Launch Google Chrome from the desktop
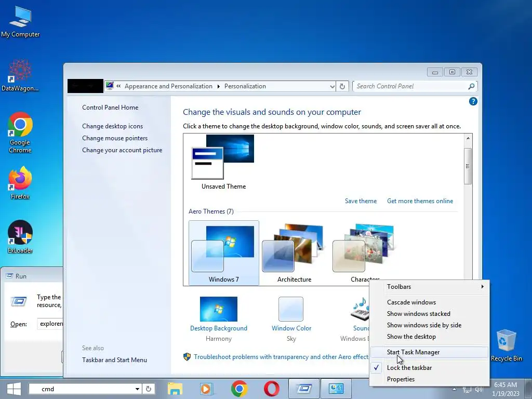Screen dimensions: 532x399 [20, 132]
